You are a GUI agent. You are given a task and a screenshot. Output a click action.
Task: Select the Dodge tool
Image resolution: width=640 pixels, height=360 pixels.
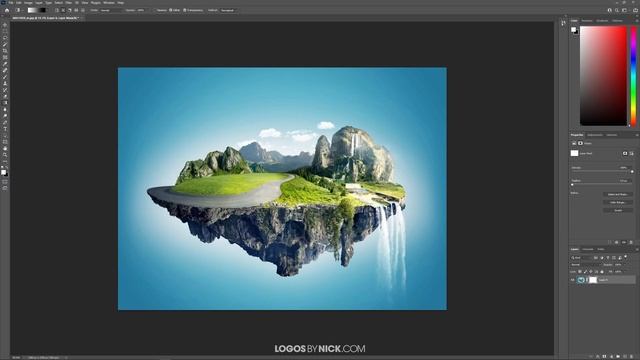(5, 116)
